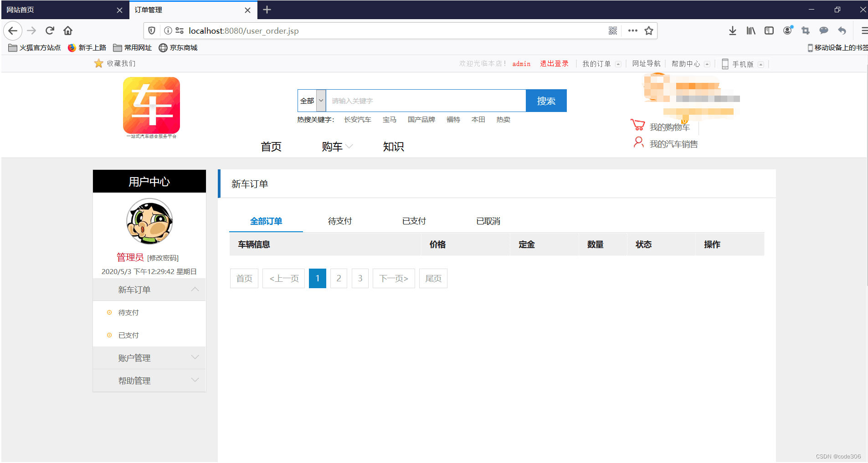Click hot keyword 长安汽车

[x=357, y=120]
